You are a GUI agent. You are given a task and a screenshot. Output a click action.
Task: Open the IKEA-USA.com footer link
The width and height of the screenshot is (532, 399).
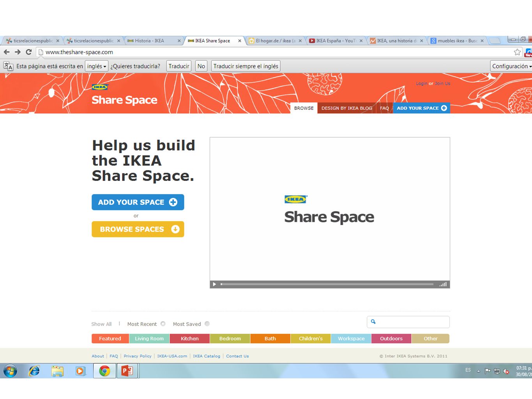(x=172, y=356)
